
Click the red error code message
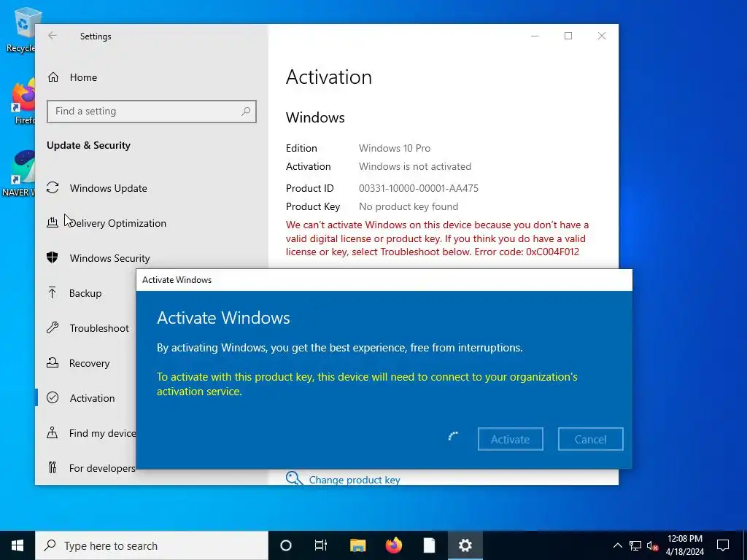coord(438,238)
